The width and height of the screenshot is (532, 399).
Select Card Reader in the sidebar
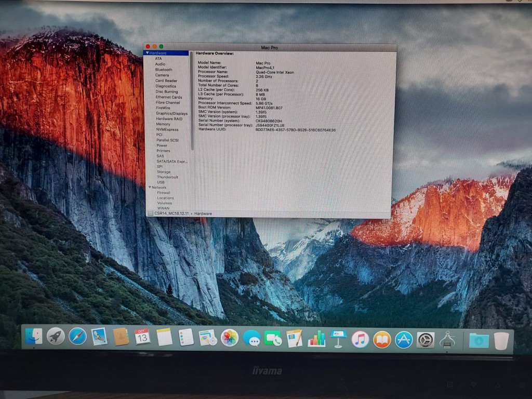pyautogui.click(x=166, y=81)
